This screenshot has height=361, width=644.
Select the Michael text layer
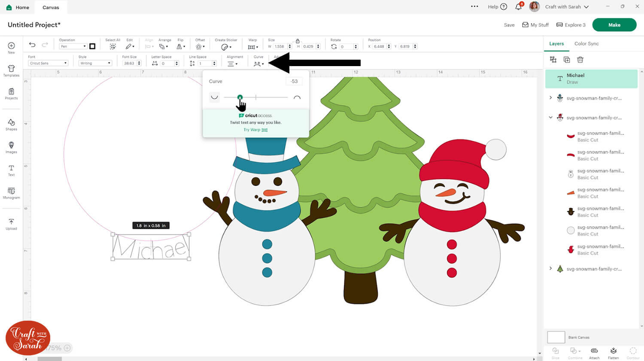592,79
